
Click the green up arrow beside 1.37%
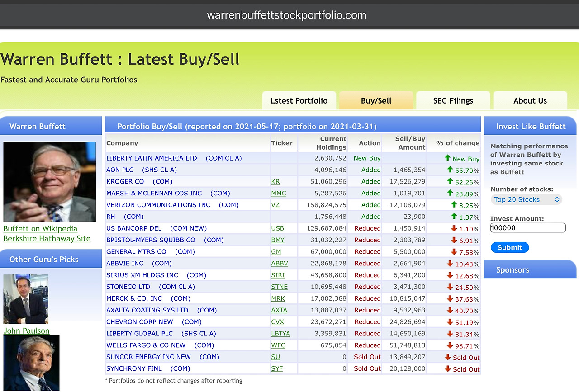[454, 217]
